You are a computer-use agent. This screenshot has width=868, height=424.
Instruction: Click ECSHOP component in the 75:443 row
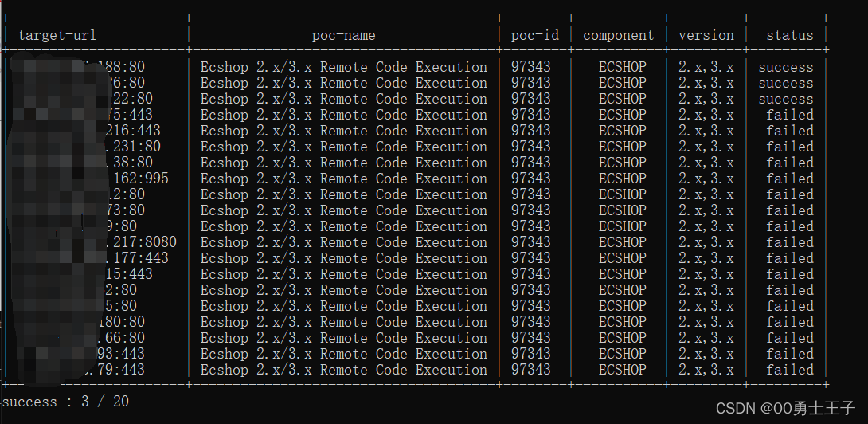[623, 115]
